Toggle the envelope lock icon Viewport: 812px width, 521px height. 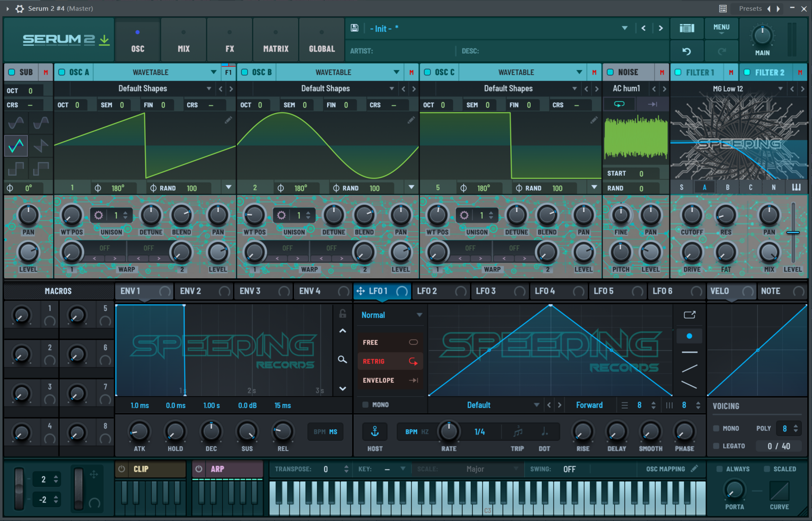[342, 313]
